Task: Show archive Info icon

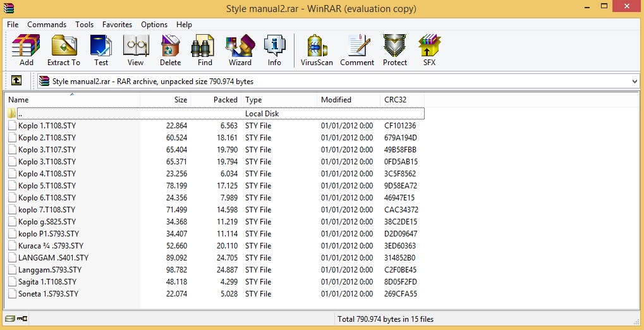Action: pos(274,50)
